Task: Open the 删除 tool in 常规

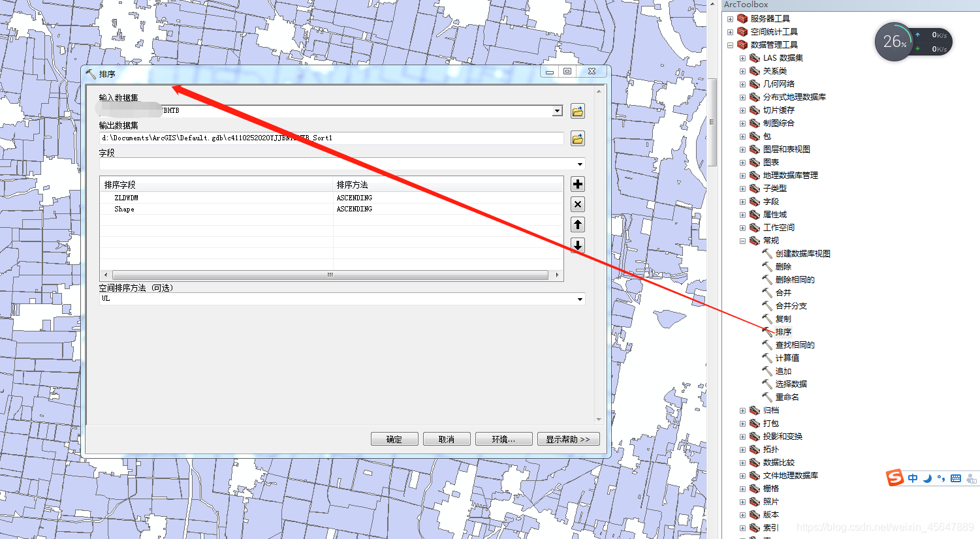Action: pos(783,267)
